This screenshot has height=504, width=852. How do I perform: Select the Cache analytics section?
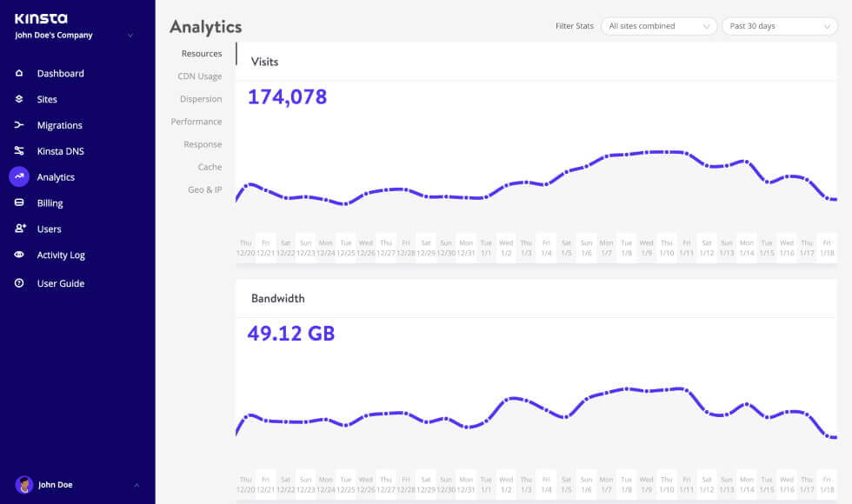210,167
